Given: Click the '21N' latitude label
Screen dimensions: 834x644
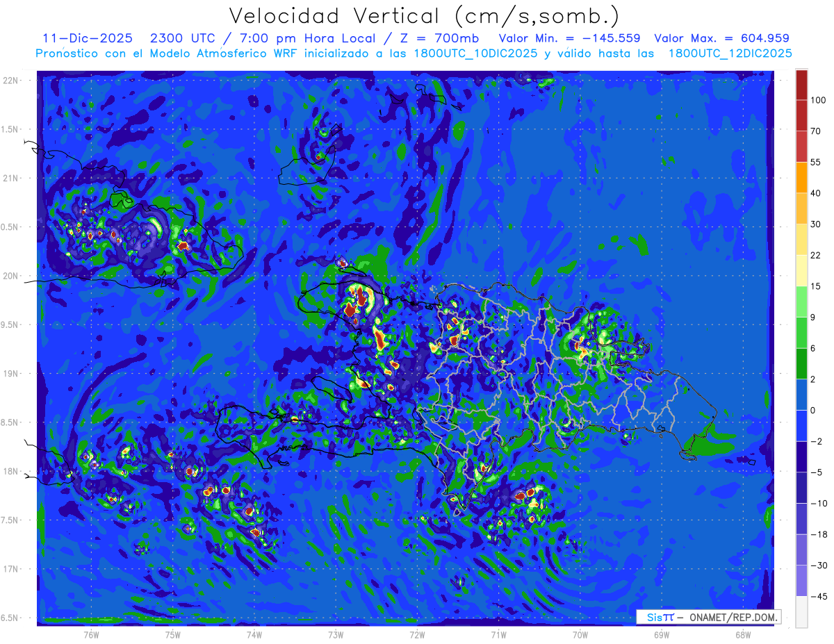Looking at the screenshot, I should pyautogui.click(x=11, y=178).
